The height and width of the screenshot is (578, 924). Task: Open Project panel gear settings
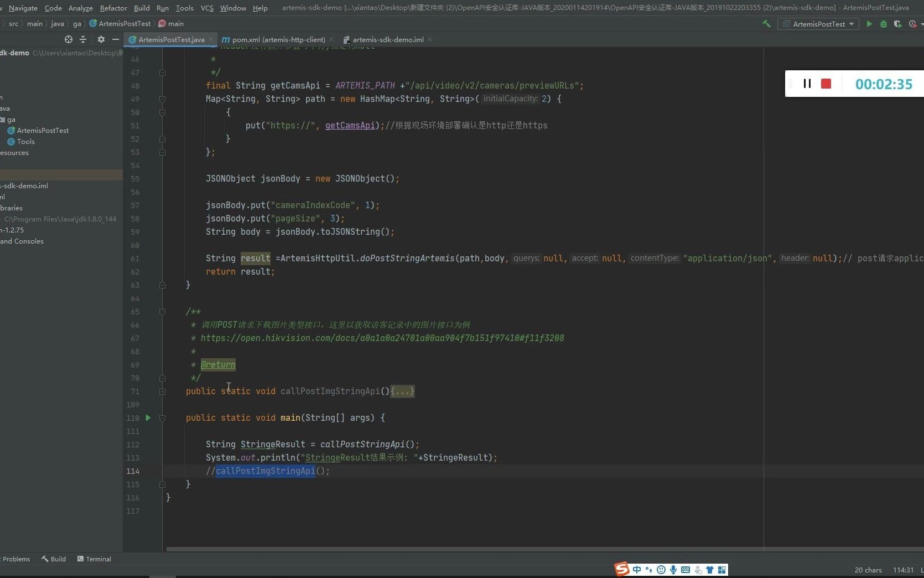pos(101,39)
